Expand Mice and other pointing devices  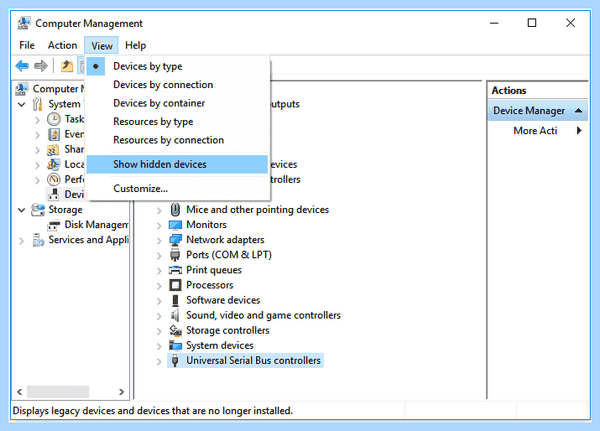[x=159, y=210]
